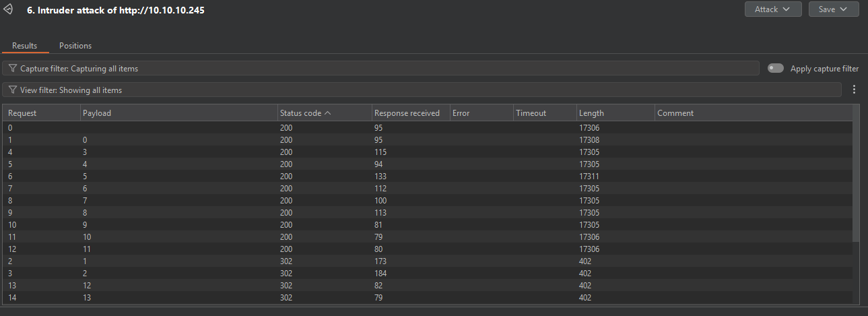
Task: Select the row with response received 94
Action: click(x=427, y=164)
